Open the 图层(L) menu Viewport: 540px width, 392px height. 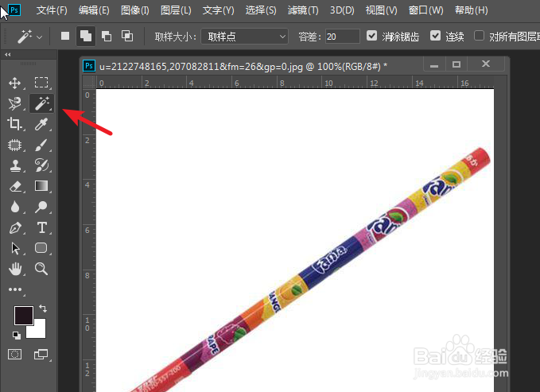pyautogui.click(x=176, y=10)
